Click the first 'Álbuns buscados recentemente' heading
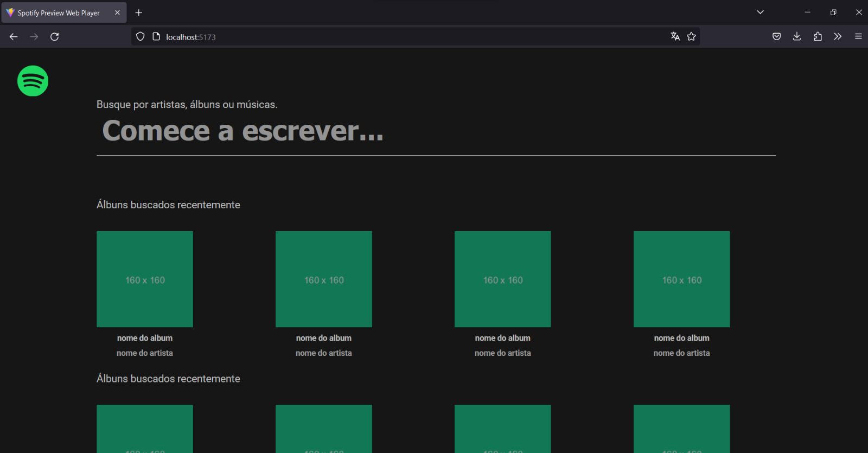The width and height of the screenshot is (868, 453). click(x=168, y=205)
